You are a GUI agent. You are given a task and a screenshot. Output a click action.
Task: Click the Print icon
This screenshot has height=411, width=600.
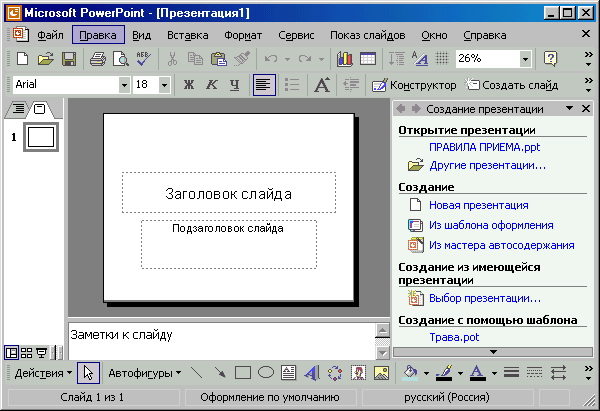[98, 59]
